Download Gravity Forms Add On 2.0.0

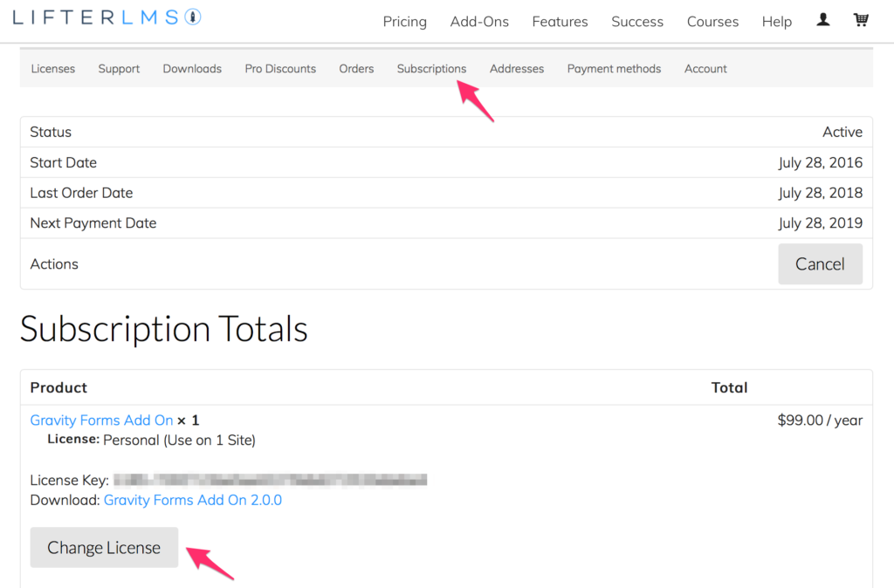pyautogui.click(x=193, y=500)
